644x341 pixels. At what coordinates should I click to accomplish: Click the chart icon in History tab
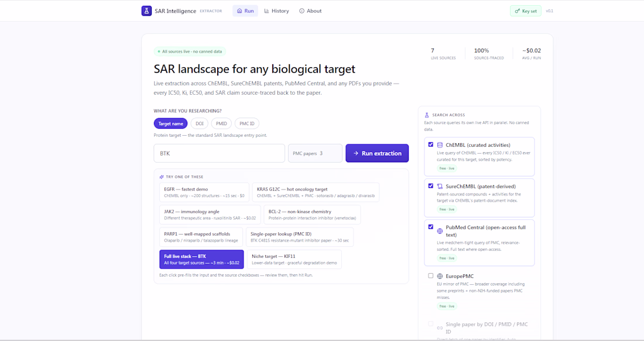(x=266, y=11)
